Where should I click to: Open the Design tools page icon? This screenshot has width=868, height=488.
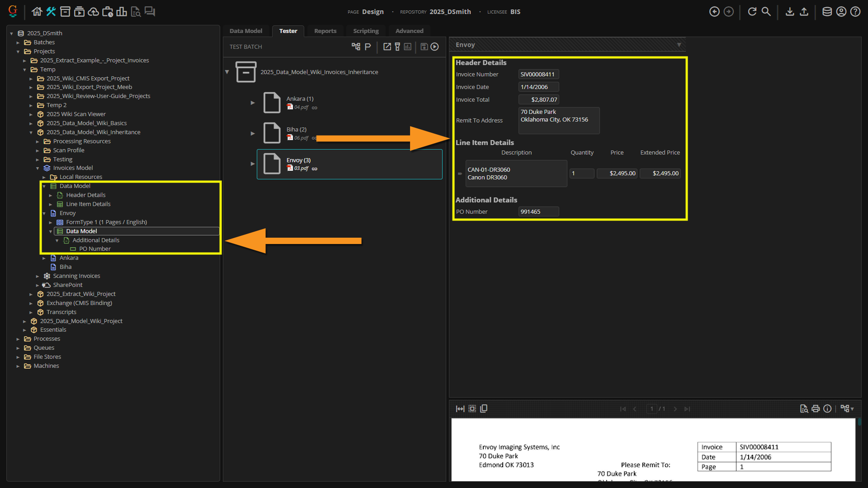coord(51,12)
